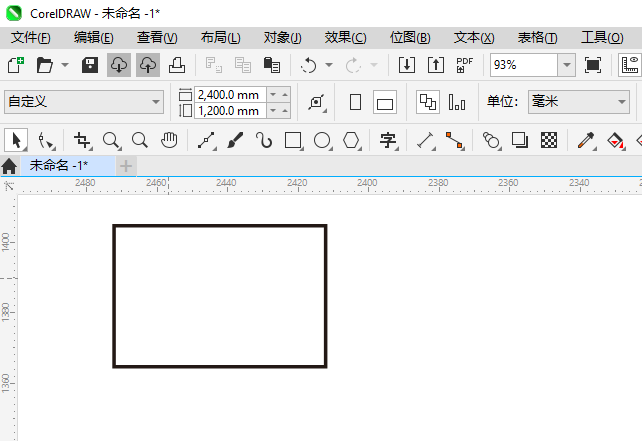Open the 编辑(E) menu

(94, 38)
